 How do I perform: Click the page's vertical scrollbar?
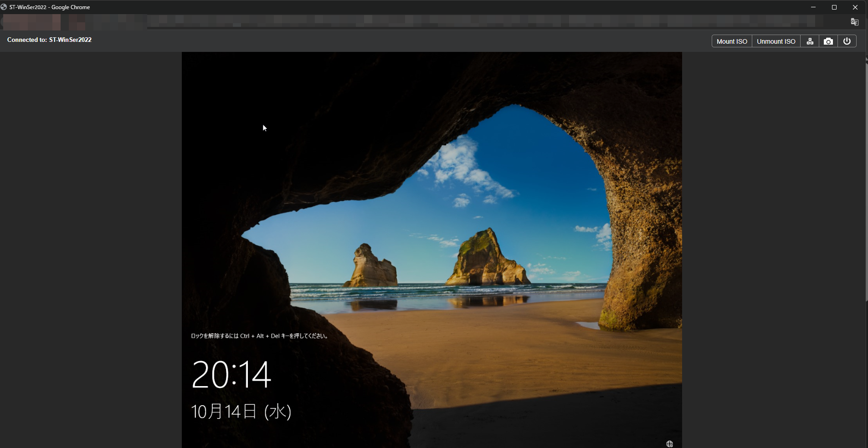pos(866,182)
